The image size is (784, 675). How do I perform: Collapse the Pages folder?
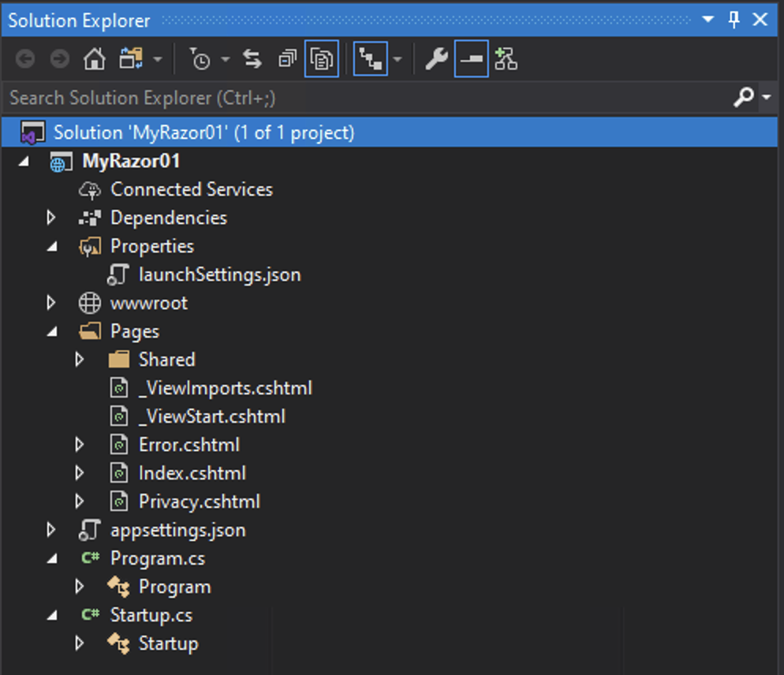(x=50, y=330)
